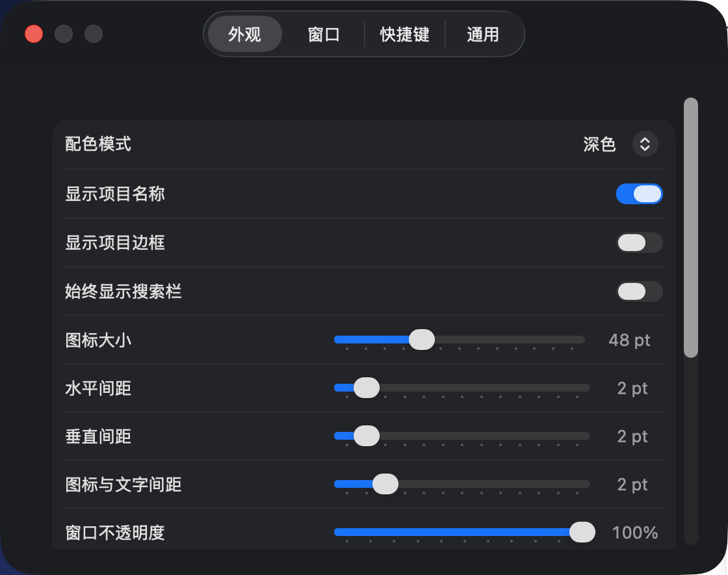The image size is (728, 575).
Task: Click the vertical scrollbar thumb
Action: [x=691, y=228]
